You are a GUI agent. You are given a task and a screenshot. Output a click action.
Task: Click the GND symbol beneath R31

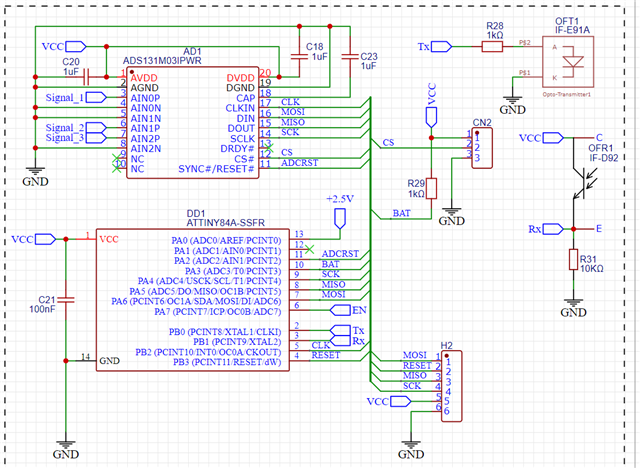(573, 303)
